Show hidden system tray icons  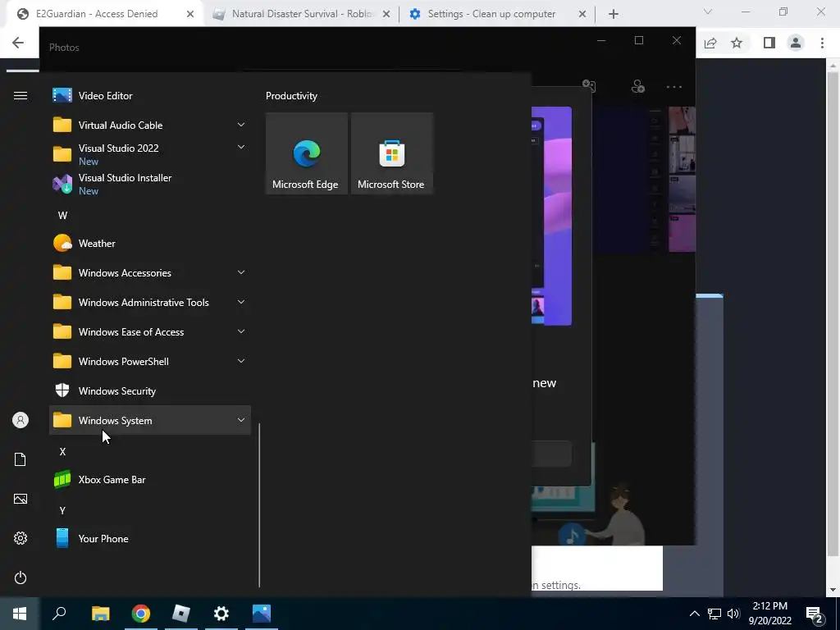694,614
